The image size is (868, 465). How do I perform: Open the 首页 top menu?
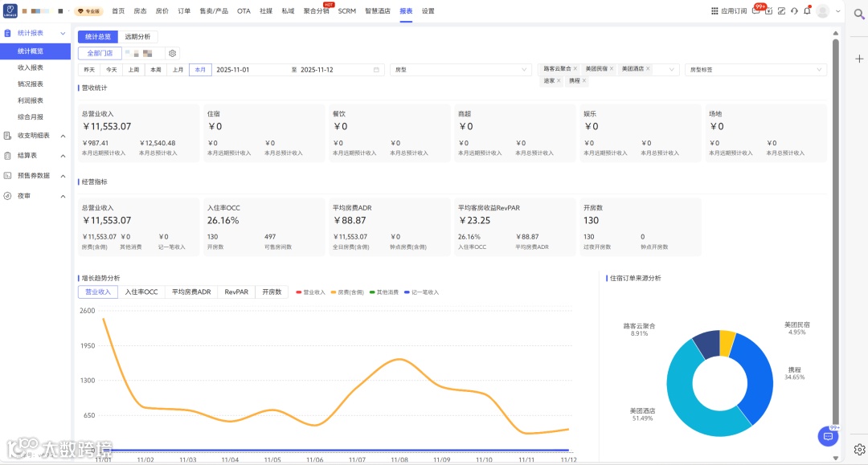click(118, 11)
